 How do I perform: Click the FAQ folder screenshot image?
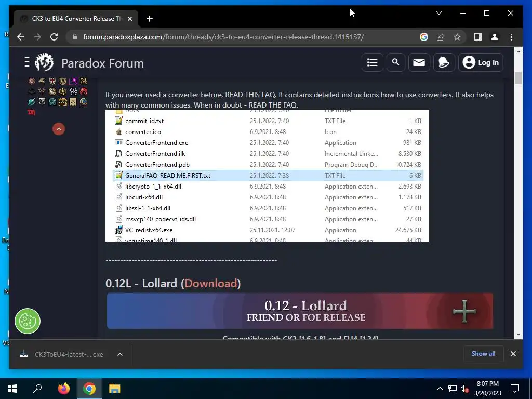[x=267, y=176]
